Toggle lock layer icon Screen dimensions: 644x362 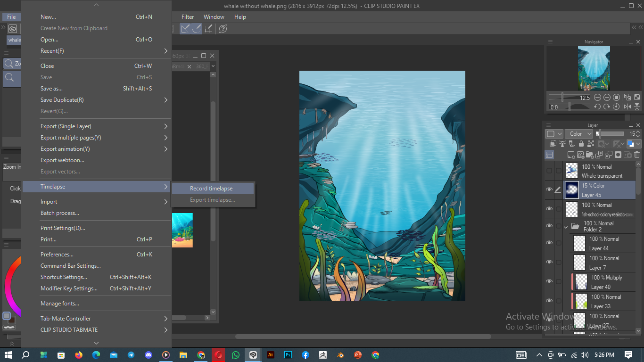pos(581,144)
